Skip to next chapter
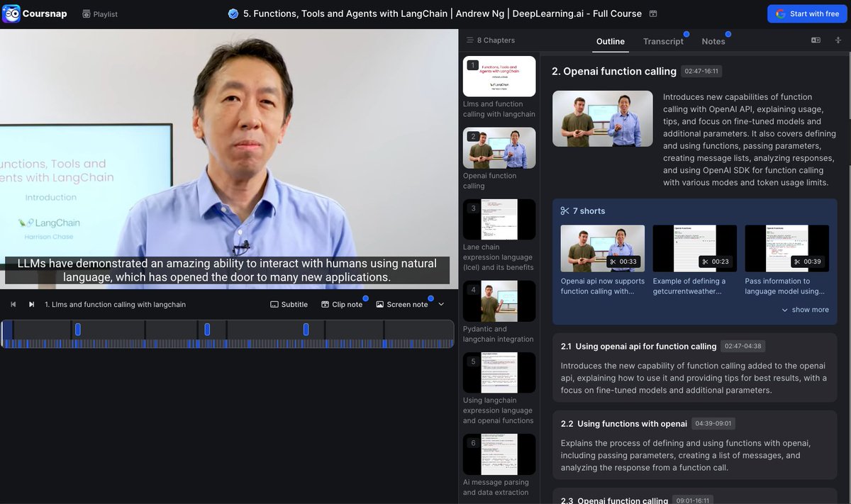Screen dimensions: 851x504 tap(31, 304)
